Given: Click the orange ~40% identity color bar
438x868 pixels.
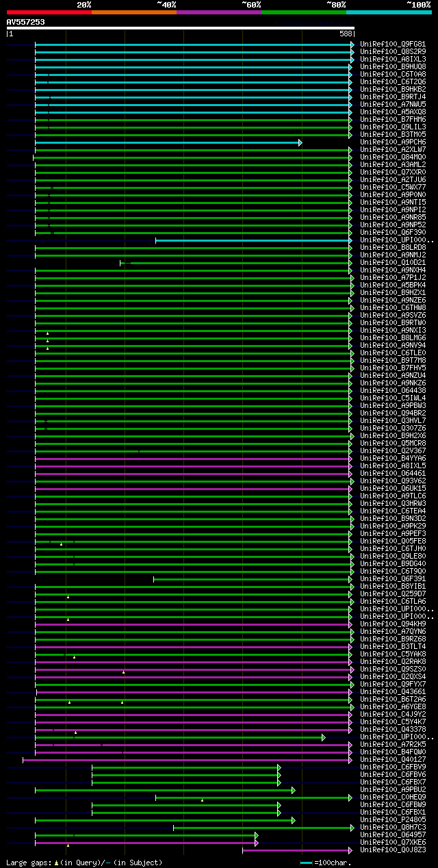Looking at the screenshot, I should (133, 12).
